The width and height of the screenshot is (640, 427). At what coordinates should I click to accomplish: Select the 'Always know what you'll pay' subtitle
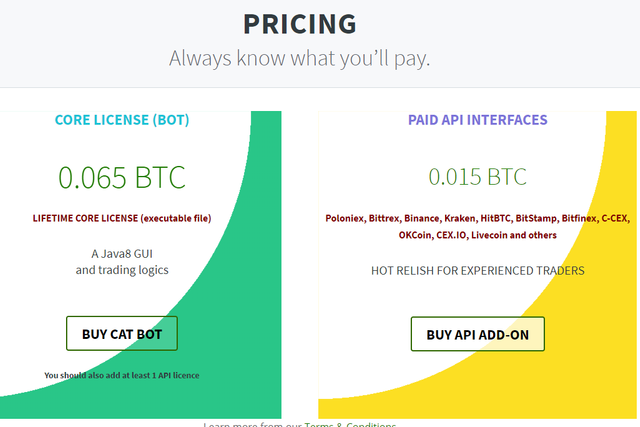point(299,57)
